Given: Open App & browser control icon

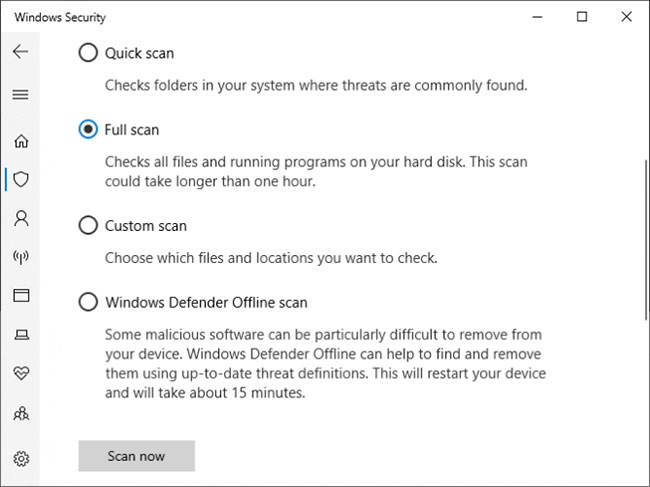Looking at the screenshot, I should point(21,296).
